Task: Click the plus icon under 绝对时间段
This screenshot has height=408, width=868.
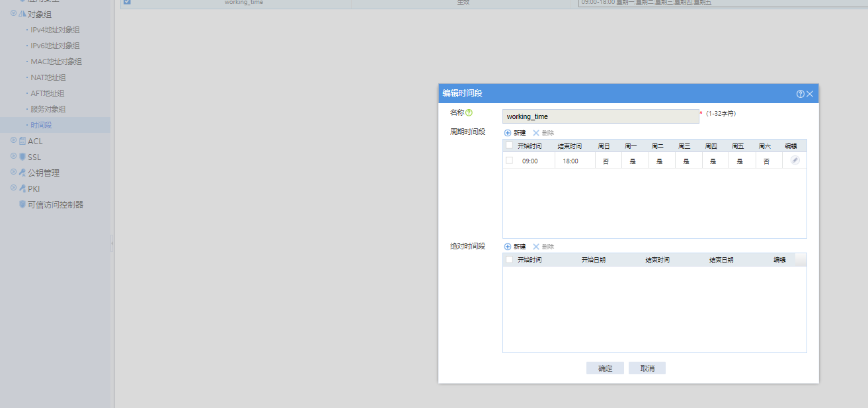Action: click(x=508, y=247)
